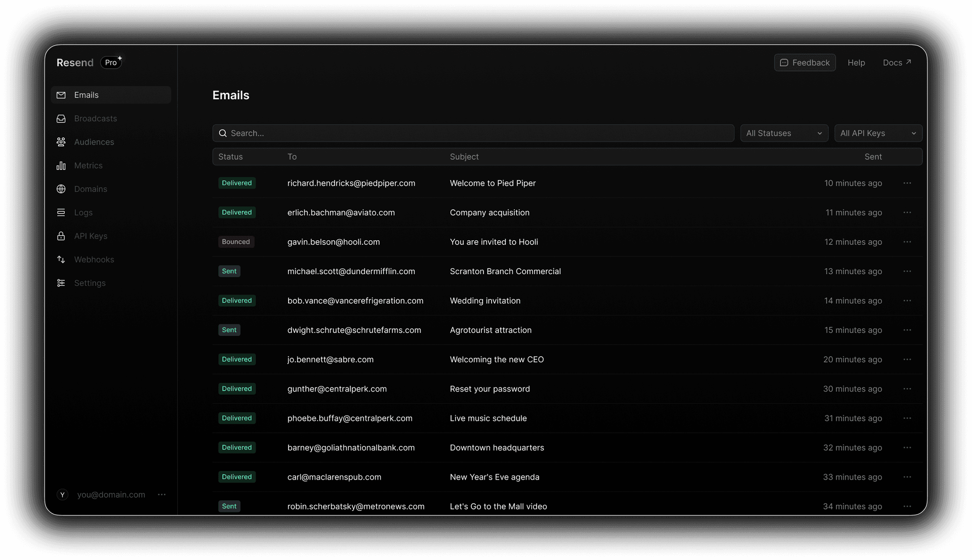Click the Audiences sidebar icon

(x=61, y=142)
